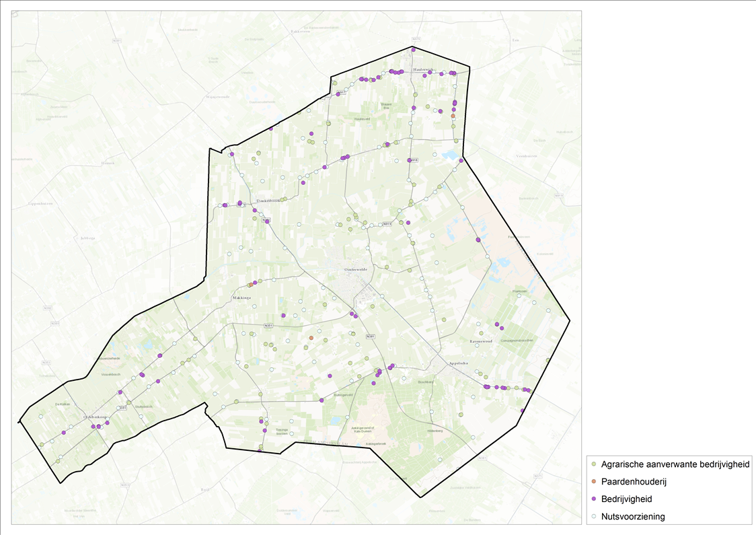Click the Hemrik place label
Viewport: 756px width, 535px height.
coord(108,163)
